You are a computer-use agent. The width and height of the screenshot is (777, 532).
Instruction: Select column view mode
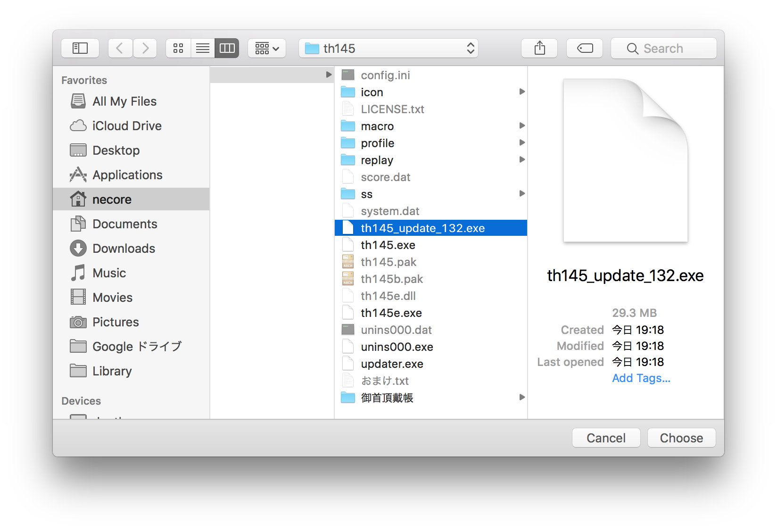click(227, 48)
